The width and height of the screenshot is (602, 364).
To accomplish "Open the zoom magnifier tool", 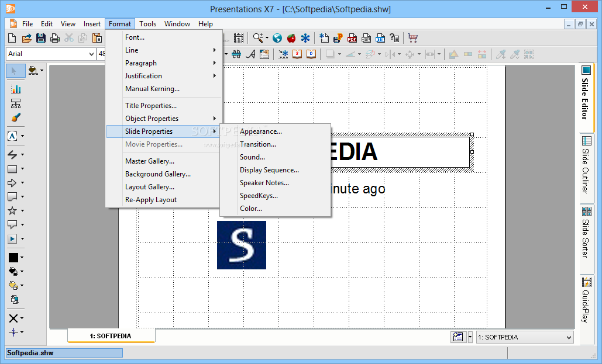I will (257, 37).
